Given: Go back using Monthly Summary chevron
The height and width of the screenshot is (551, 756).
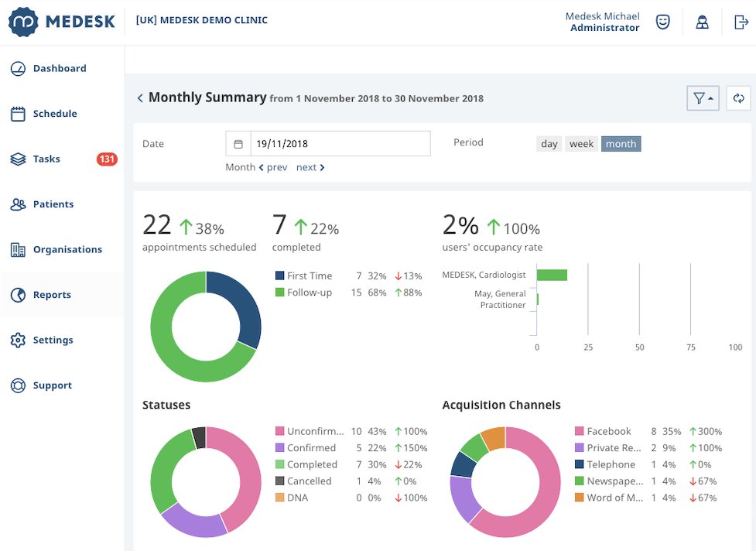Looking at the screenshot, I should 140,98.
